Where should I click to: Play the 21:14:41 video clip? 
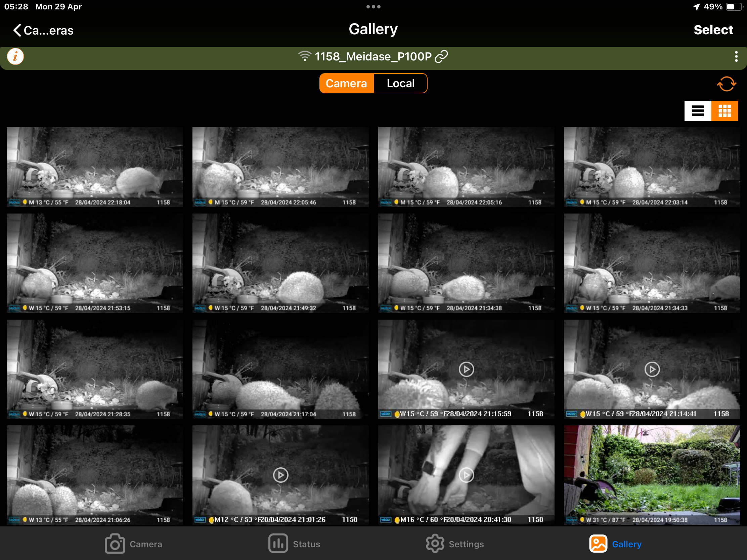[x=652, y=369]
